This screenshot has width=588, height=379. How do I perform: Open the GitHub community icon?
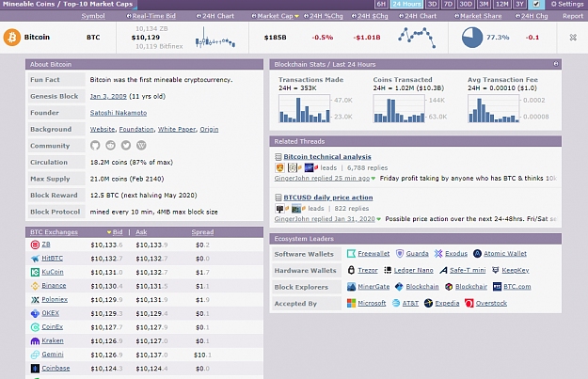coord(95,146)
